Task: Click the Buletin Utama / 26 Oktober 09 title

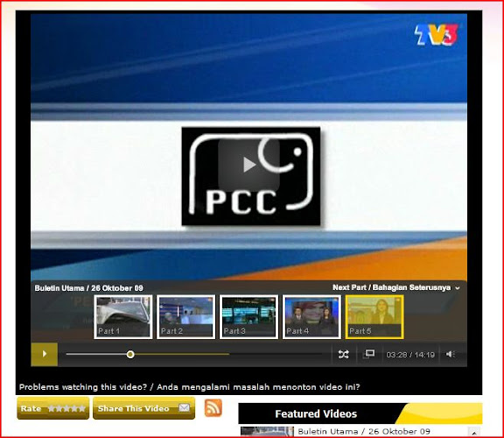Action: pos(88,288)
